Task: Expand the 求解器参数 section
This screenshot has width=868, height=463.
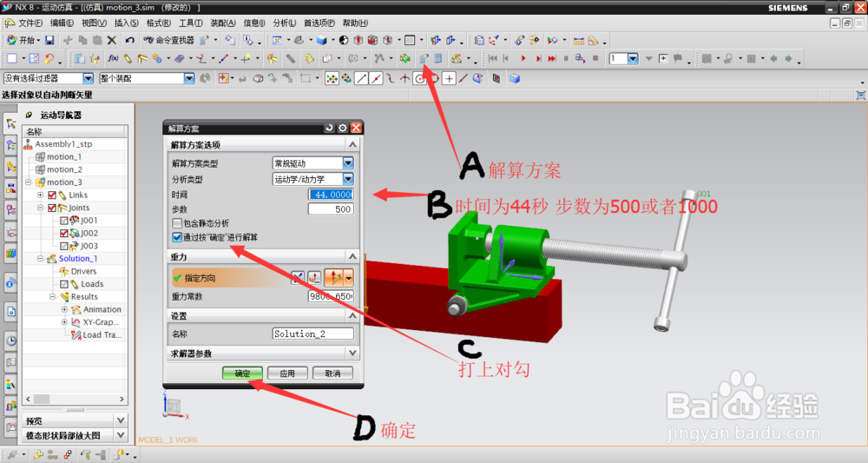Action: click(352, 353)
